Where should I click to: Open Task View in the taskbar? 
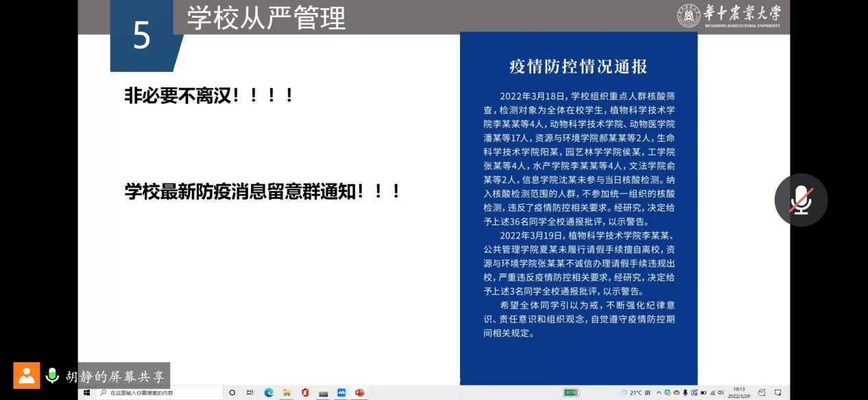click(x=250, y=392)
